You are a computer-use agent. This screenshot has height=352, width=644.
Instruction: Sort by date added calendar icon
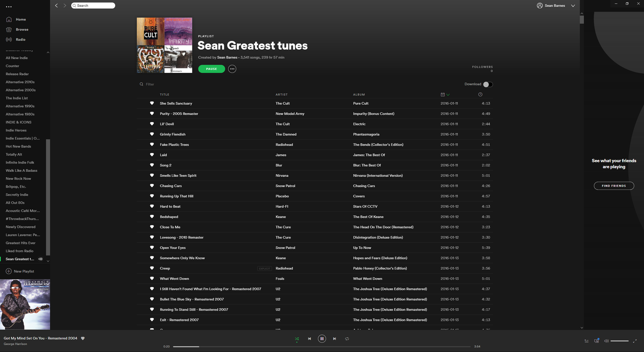443,95
